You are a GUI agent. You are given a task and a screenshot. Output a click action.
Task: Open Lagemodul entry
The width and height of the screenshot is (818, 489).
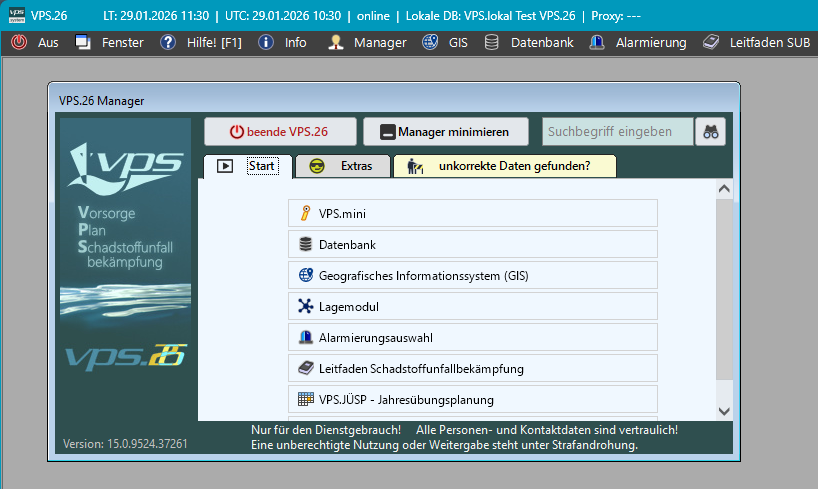tap(472, 306)
